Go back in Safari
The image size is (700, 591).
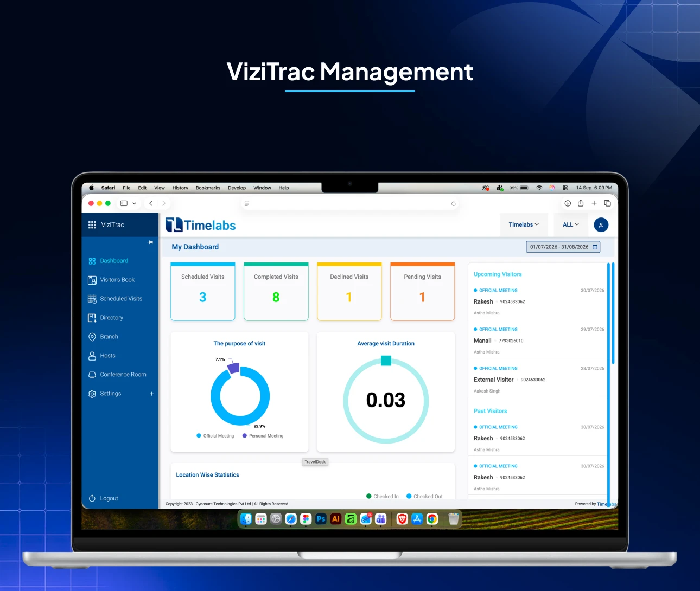coord(151,203)
